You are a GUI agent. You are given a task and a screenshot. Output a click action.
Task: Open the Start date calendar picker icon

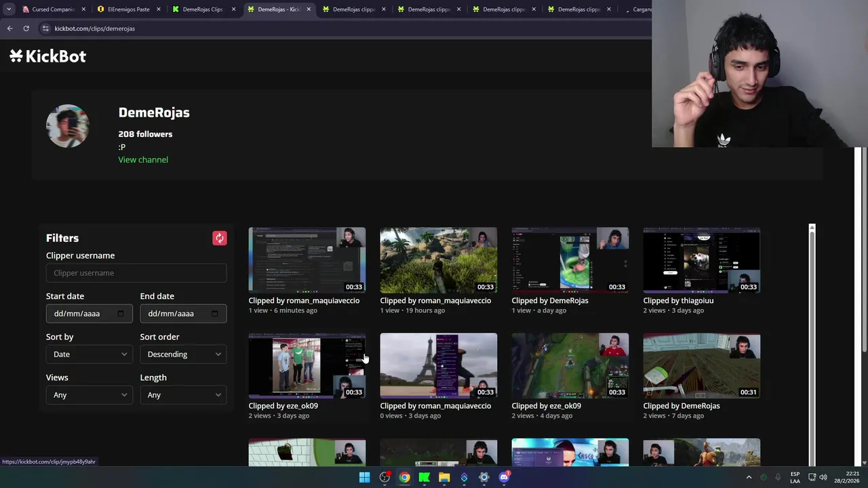pos(121,314)
